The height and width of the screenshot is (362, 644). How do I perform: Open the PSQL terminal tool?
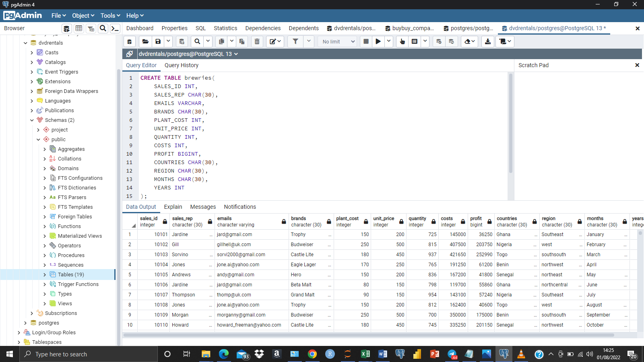coord(115,28)
